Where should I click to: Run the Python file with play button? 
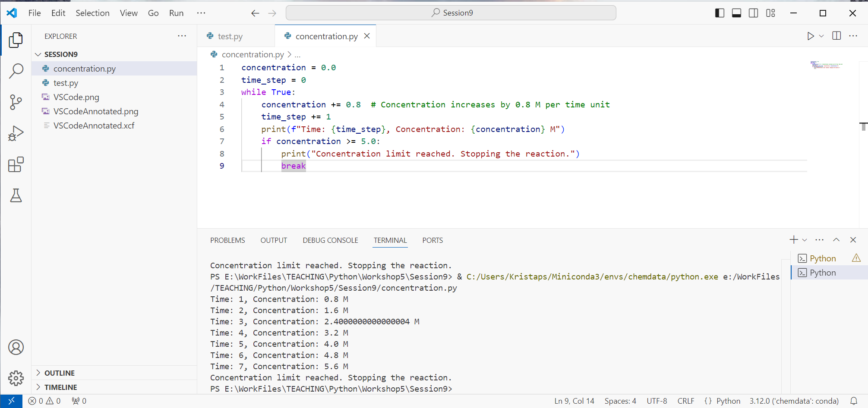(811, 36)
